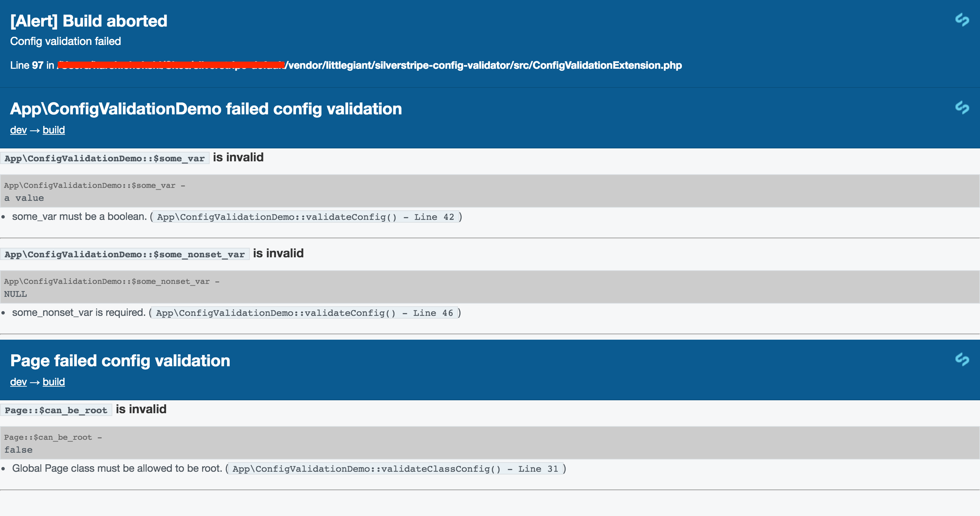Open the dev link under ConfigValidationDemo heading
Screen dimensions: 980x516
(18, 130)
